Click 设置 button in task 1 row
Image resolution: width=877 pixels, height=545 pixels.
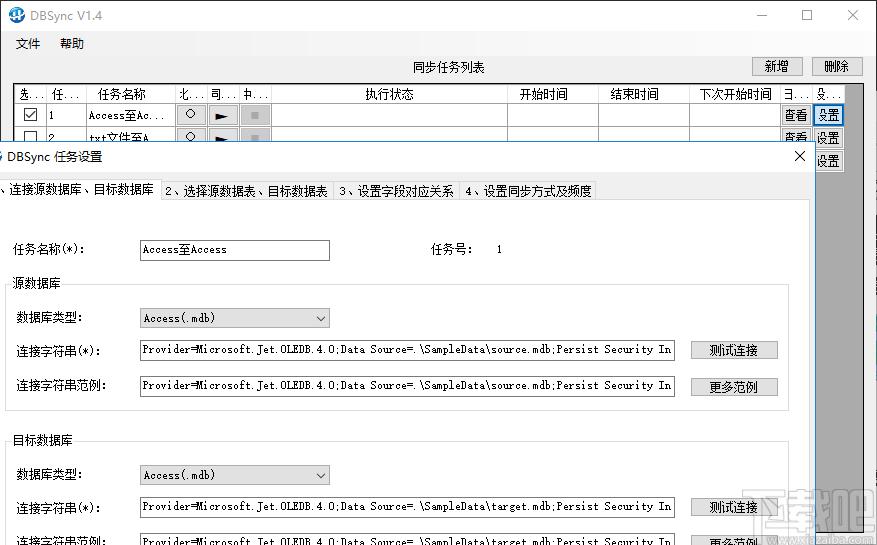pos(828,115)
